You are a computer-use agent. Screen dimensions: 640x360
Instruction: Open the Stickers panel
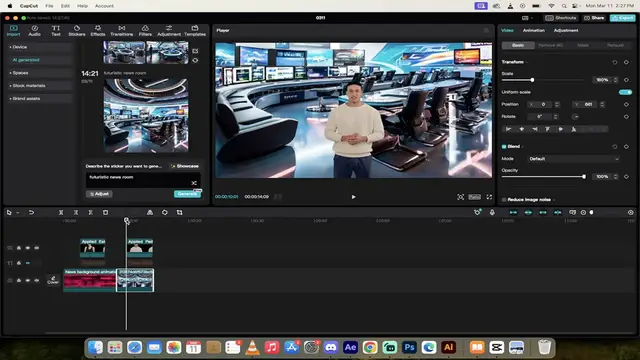pos(77,31)
